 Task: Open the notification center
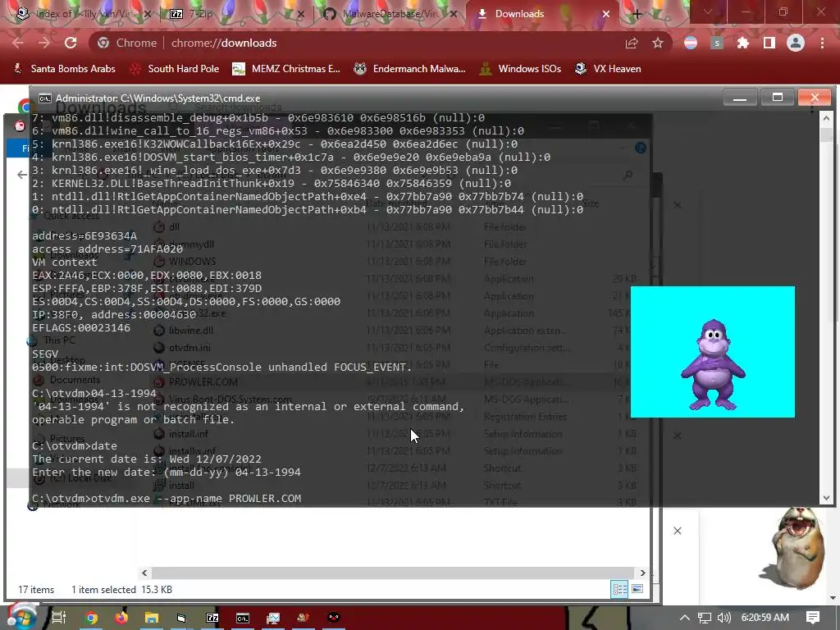coord(813,618)
